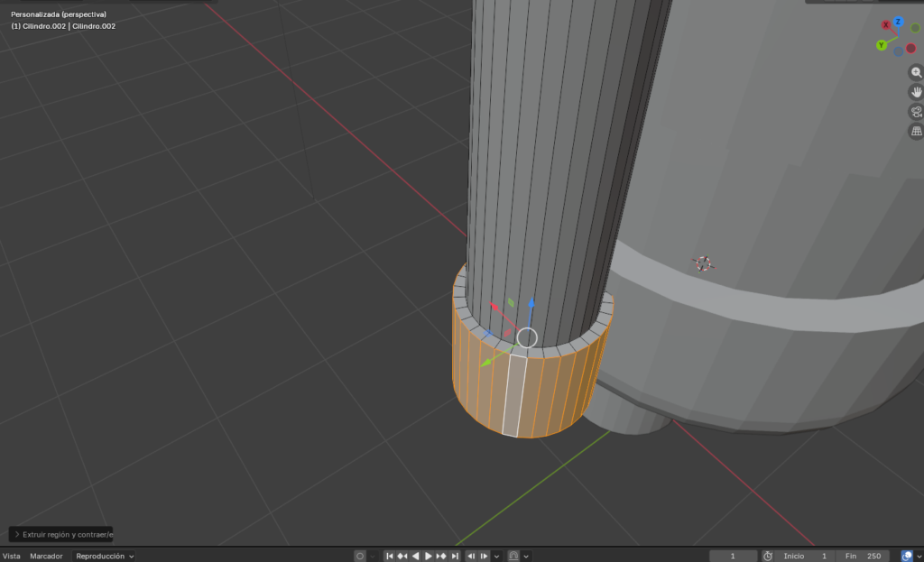Activate the hand pan-view icon
Image resolution: width=924 pixels, height=562 pixels.
916,92
